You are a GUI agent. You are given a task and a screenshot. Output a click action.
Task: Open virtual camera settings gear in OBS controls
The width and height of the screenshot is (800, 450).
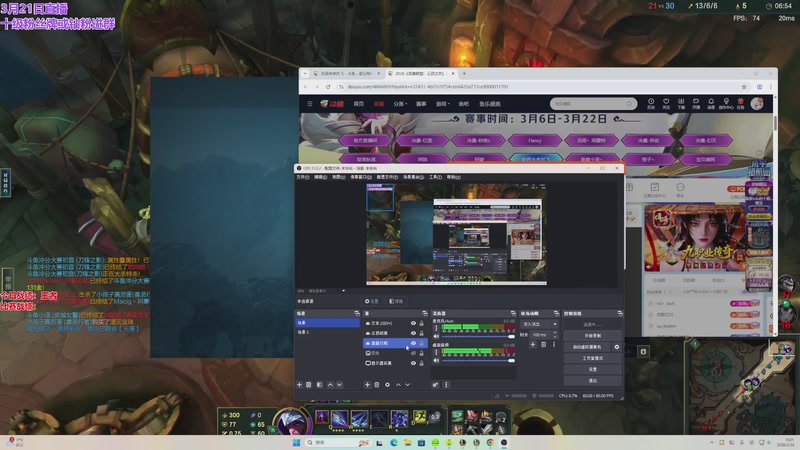[x=616, y=347]
